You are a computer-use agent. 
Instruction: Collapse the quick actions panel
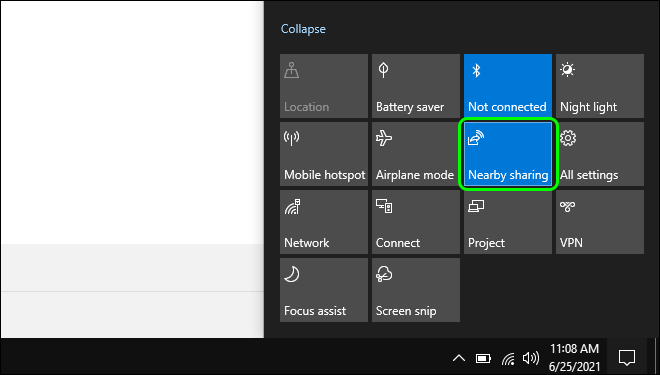point(303,29)
